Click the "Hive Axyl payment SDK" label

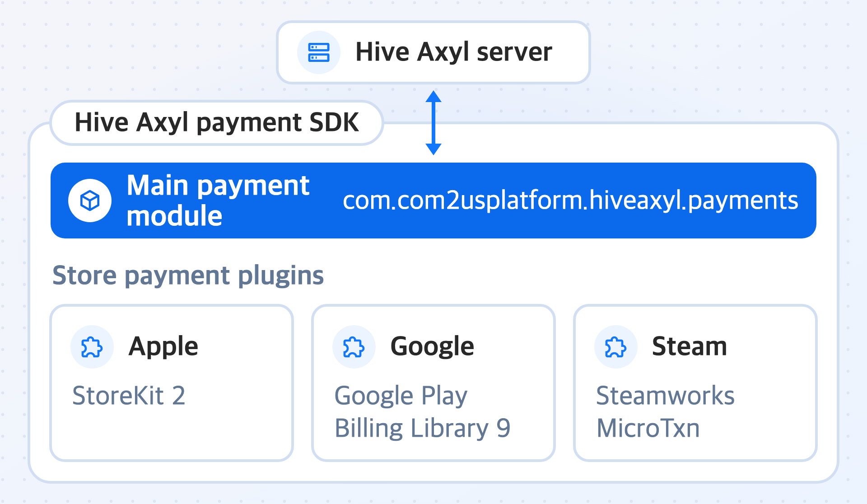[217, 123]
